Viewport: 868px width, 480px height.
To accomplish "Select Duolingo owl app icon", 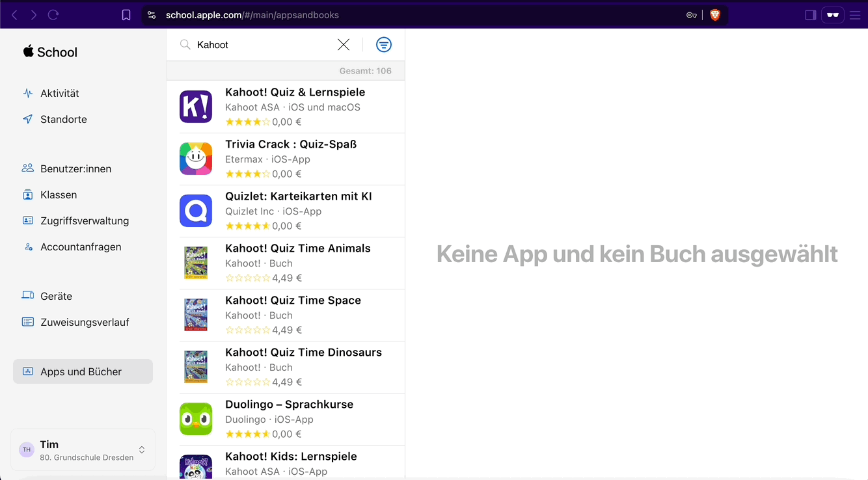I will tap(196, 419).
